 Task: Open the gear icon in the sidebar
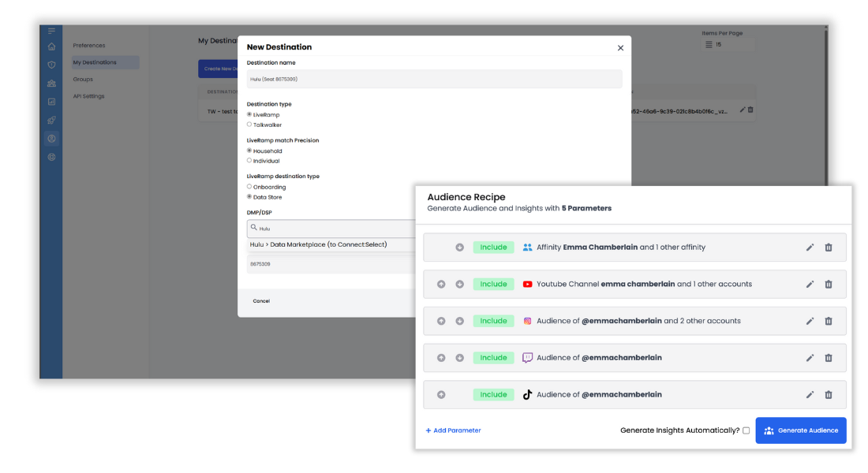click(x=51, y=157)
